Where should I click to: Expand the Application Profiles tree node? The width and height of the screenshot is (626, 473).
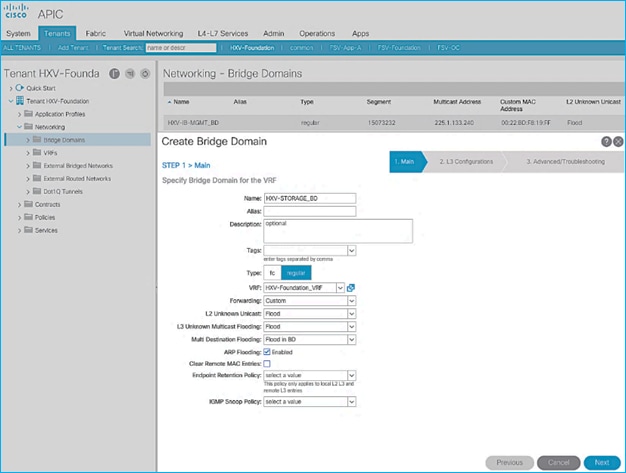pos(19,114)
